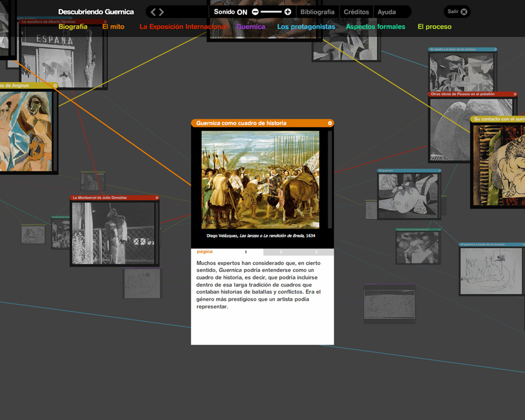Open the Potemkin film fragment thumbnail
Image resolution: width=525 pixels, height=420 pixels.
pyautogui.click(x=418, y=247)
